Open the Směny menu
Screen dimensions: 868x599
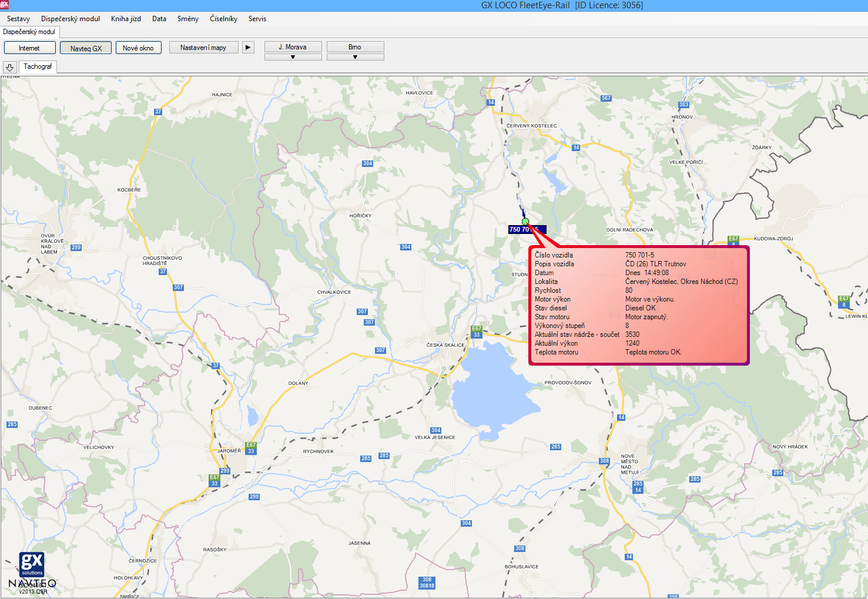click(188, 19)
